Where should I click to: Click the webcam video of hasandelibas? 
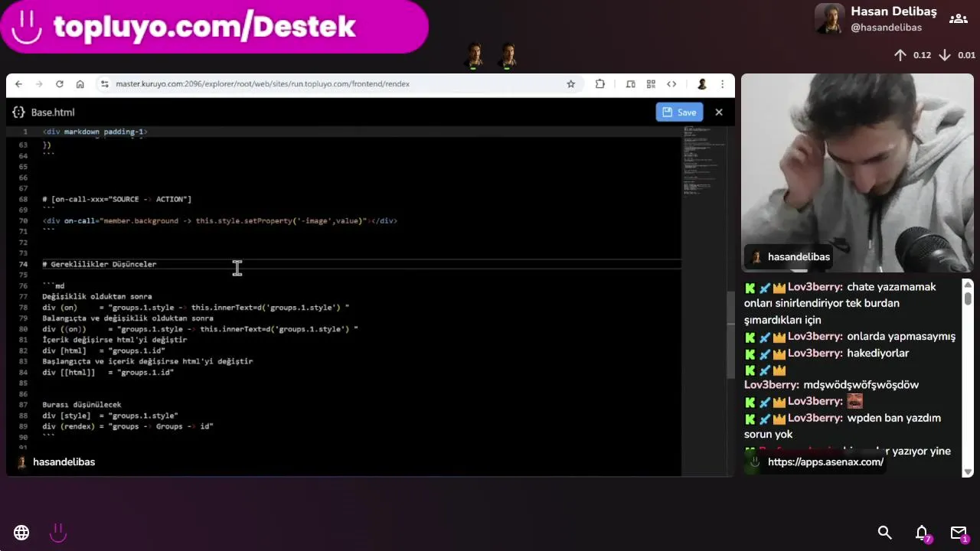[857, 172]
